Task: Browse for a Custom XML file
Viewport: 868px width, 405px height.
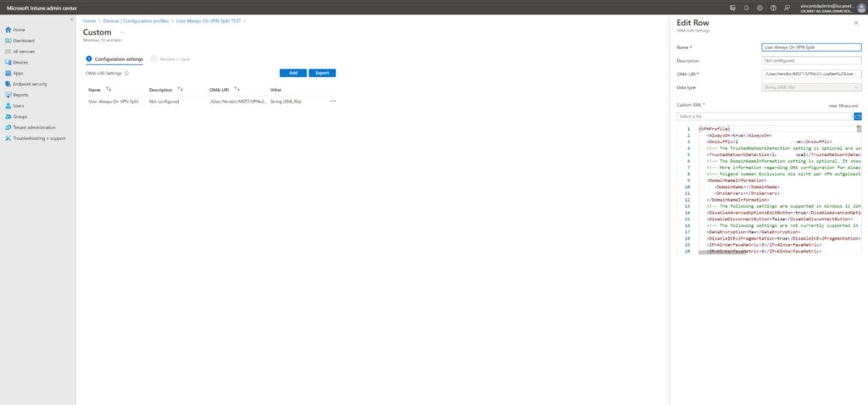Action: (x=858, y=116)
